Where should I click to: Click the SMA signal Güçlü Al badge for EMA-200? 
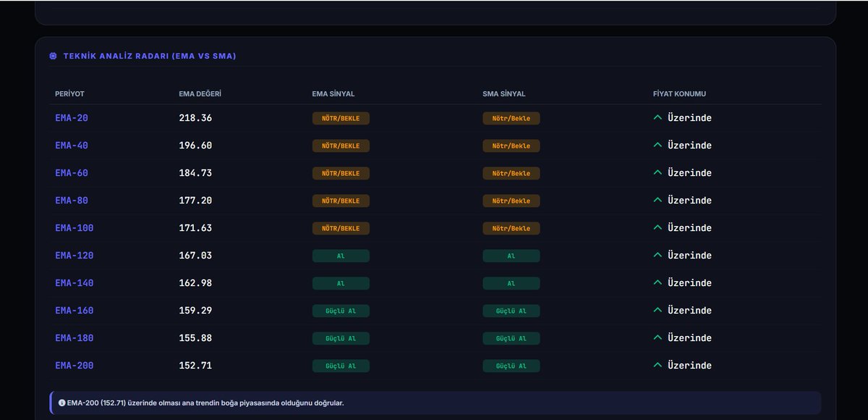(511, 366)
